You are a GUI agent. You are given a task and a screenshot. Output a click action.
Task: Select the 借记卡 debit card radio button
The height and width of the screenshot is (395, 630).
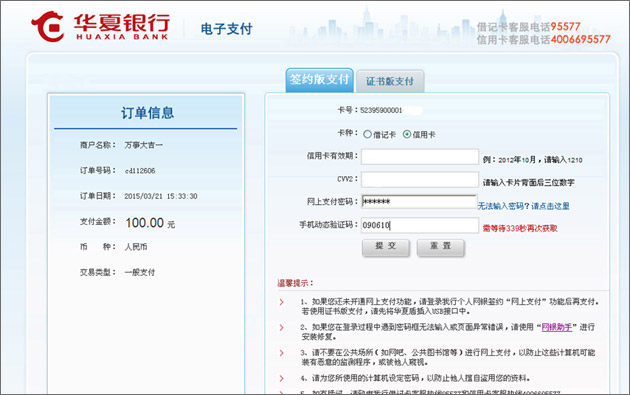click(367, 134)
